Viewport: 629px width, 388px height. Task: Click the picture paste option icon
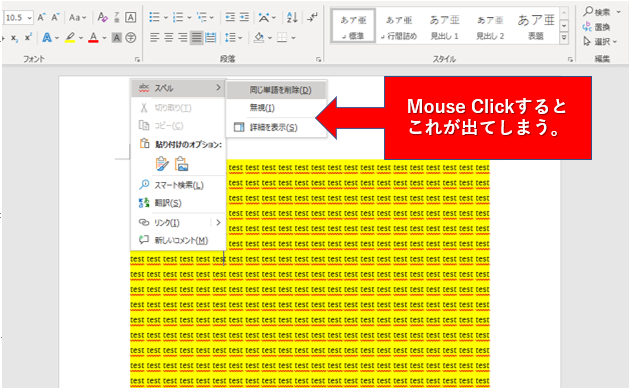[181, 164]
